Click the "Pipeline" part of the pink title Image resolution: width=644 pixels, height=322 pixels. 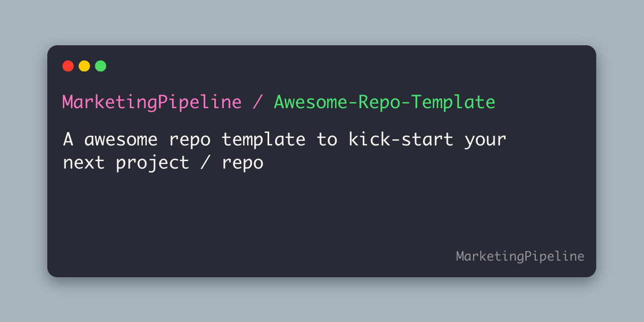[200, 103]
